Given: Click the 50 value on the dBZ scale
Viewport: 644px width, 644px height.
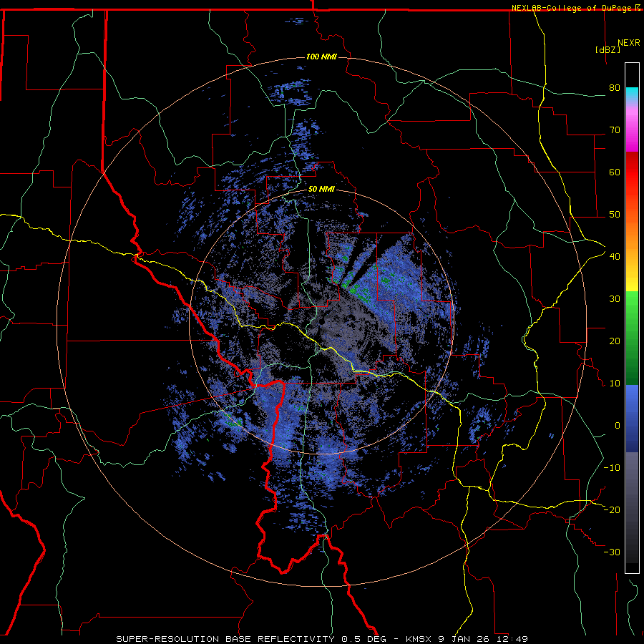Looking at the screenshot, I should pos(615,215).
